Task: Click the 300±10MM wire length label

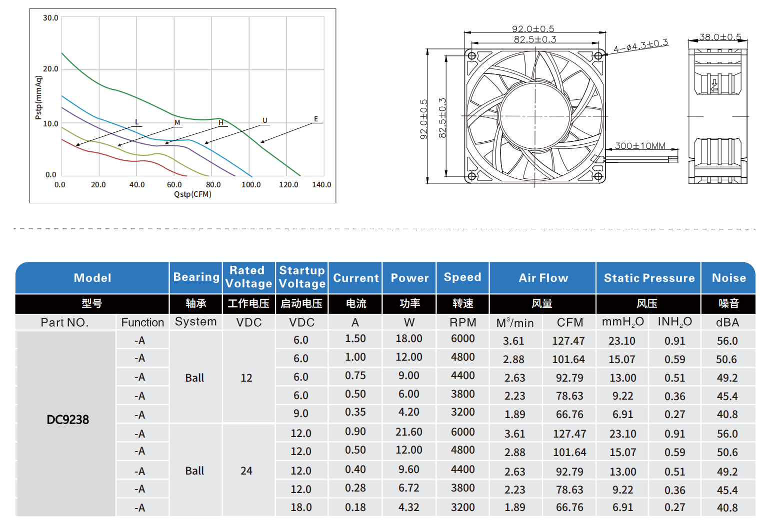Action: [640, 146]
